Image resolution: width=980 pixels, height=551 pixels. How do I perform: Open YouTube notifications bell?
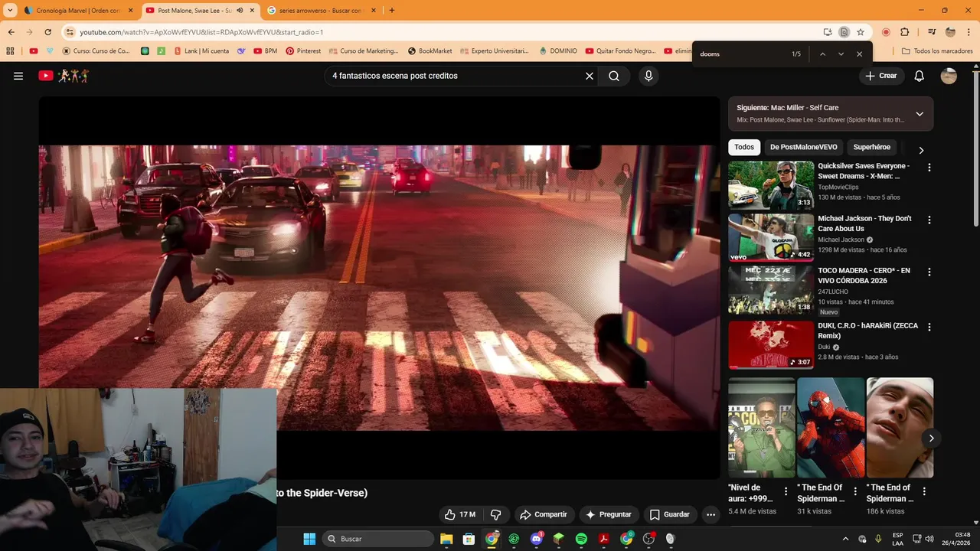tap(920, 76)
